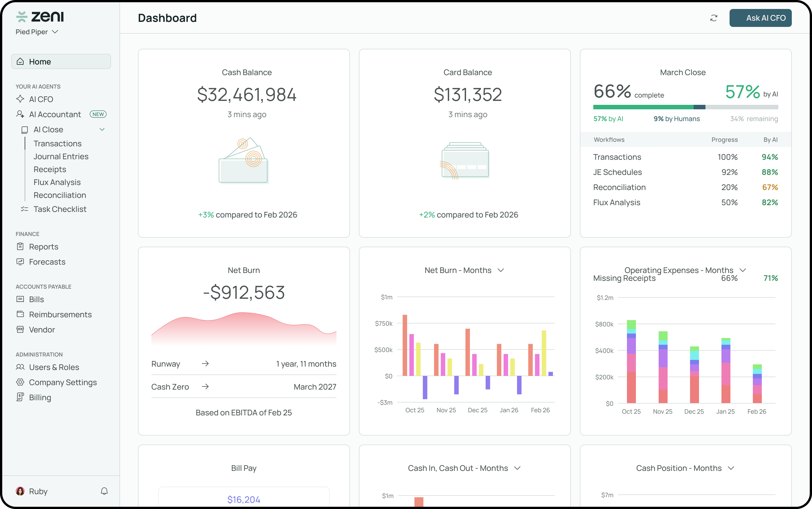812x509 pixels.
Task: Click the AI Close book icon
Action: click(x=25, y=129)
